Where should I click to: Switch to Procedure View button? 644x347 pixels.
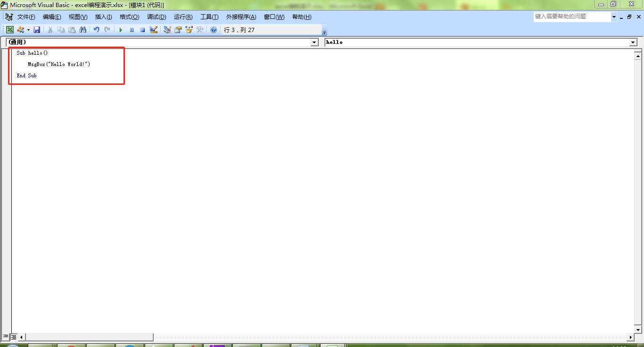(6, 337)
